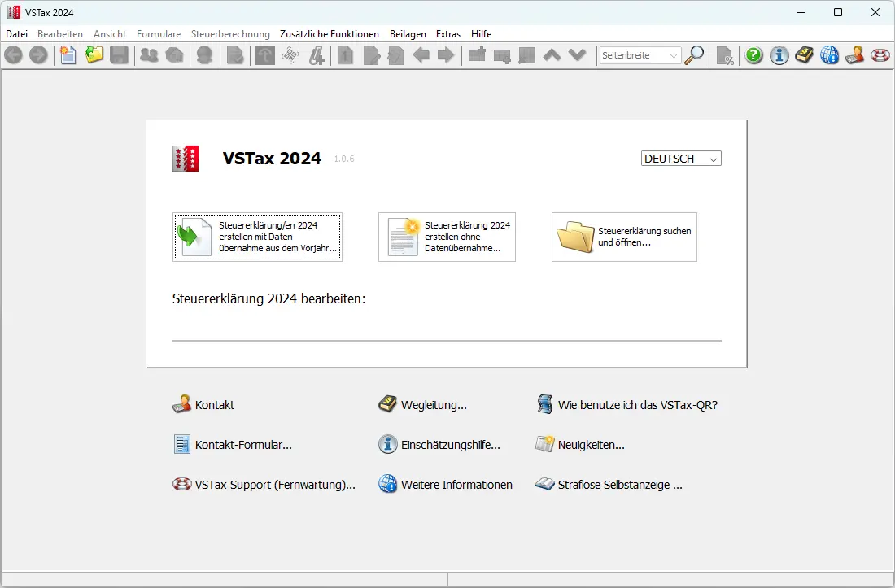Create declaration with Datenübernahme aus dem Vorjahr
Image resolution: width=895 pixels, height=588 pixels.
click(x=257, y=237)
